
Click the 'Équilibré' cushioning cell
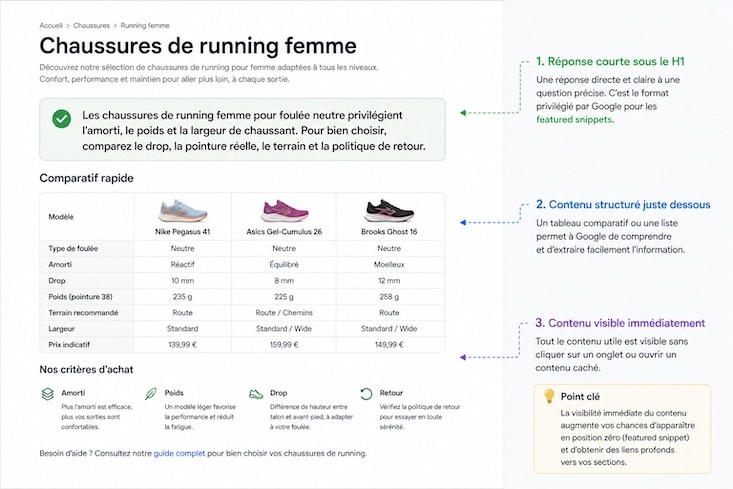[x=284, y=265]
